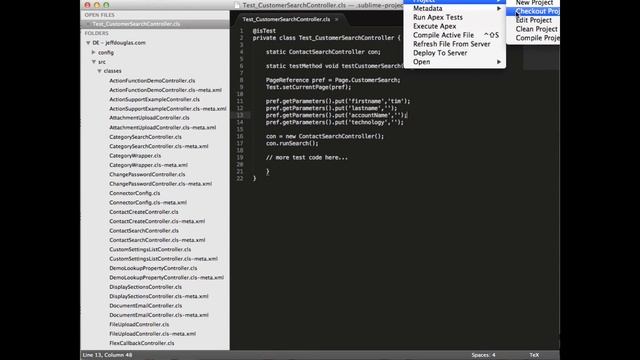The height and width of the screenshot is (360, 640).
Task: Choose Run Apex Tests from menu
Action: coord(454,18)
